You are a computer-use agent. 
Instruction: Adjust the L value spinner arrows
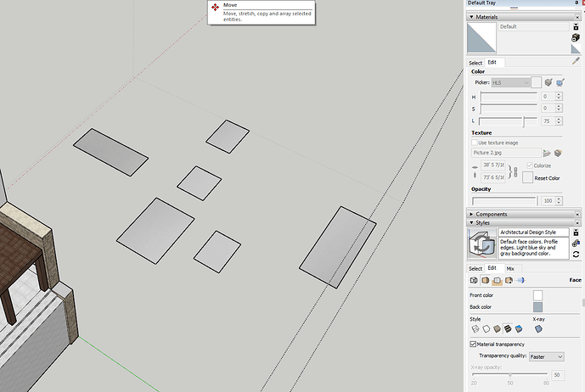559,120
